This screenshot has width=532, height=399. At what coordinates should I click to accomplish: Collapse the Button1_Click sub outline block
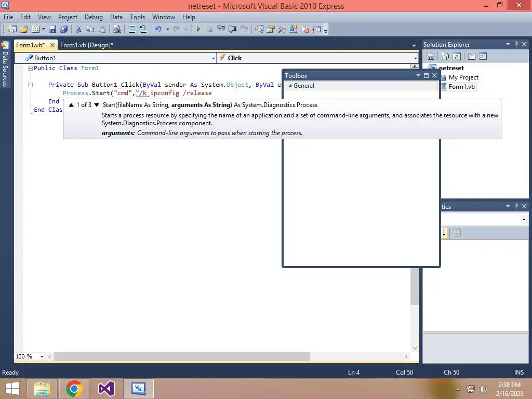(x=30, y=85)
